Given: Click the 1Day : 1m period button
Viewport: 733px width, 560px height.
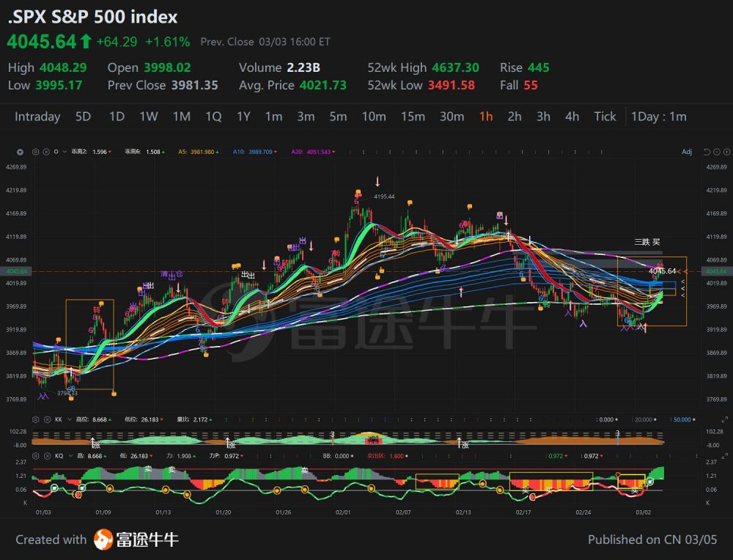Looking at the screenshot, I should coord(658,117).
